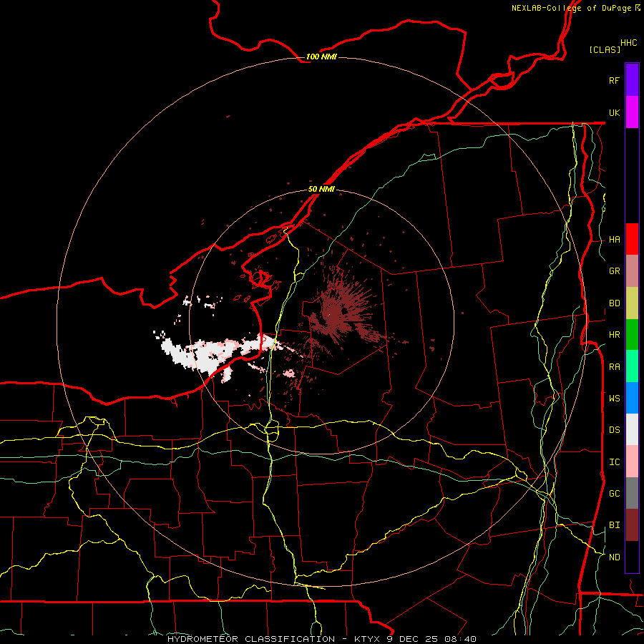Image resolution: width=644 pixels, height=644 pixels.
Task: Click the HHC product label
Action: coord(629,43)
